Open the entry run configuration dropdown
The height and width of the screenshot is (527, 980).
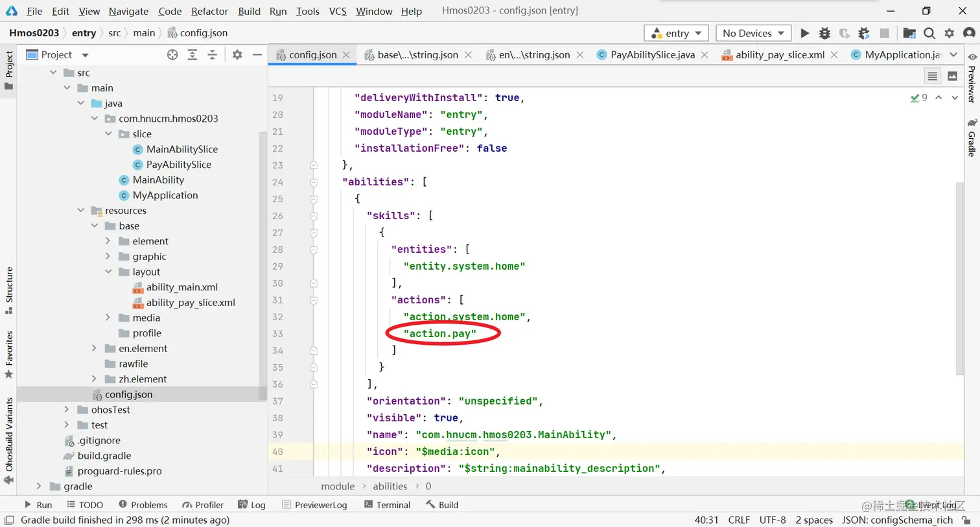(677, 33)
